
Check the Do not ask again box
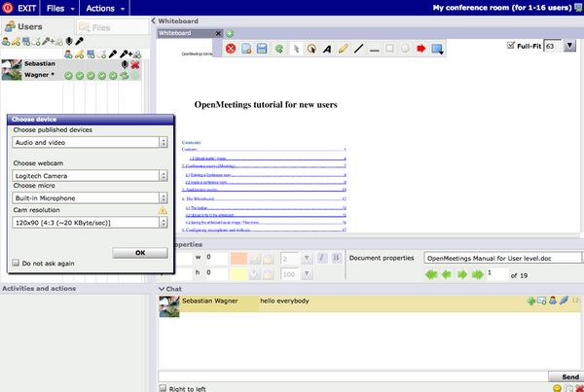16,262
